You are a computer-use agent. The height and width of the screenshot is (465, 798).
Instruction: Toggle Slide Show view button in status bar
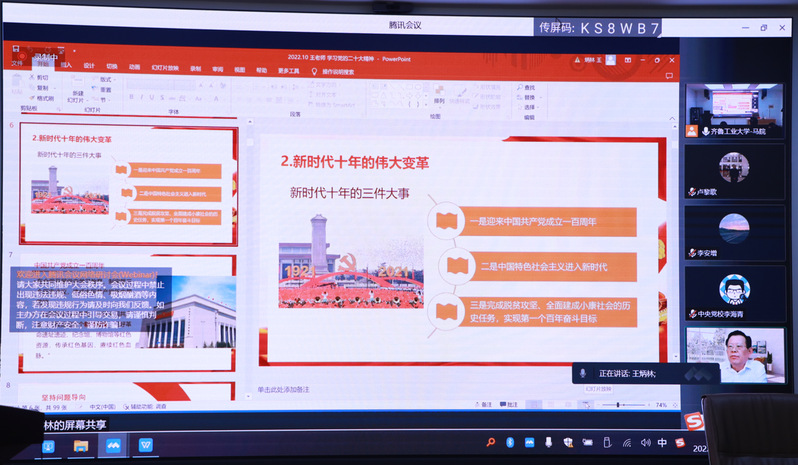pos(586,404)
